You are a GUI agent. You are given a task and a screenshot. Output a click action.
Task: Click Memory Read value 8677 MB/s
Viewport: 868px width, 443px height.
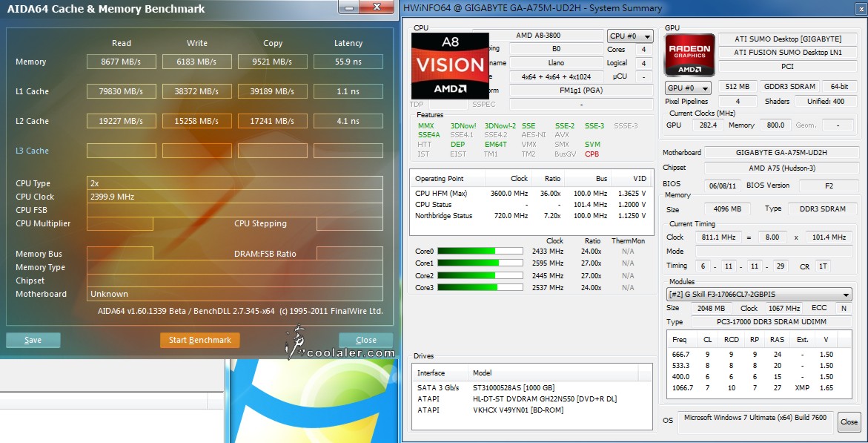[122, 62]
